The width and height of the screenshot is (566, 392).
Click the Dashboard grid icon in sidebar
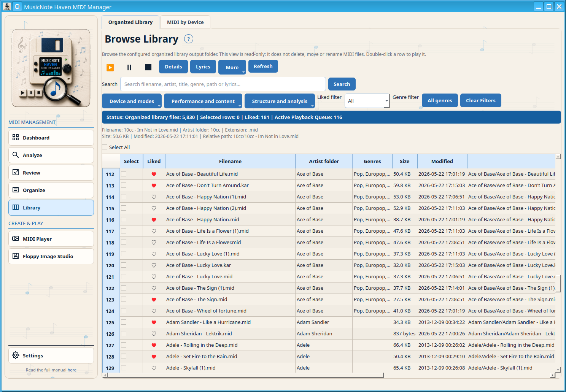(16, 137)
